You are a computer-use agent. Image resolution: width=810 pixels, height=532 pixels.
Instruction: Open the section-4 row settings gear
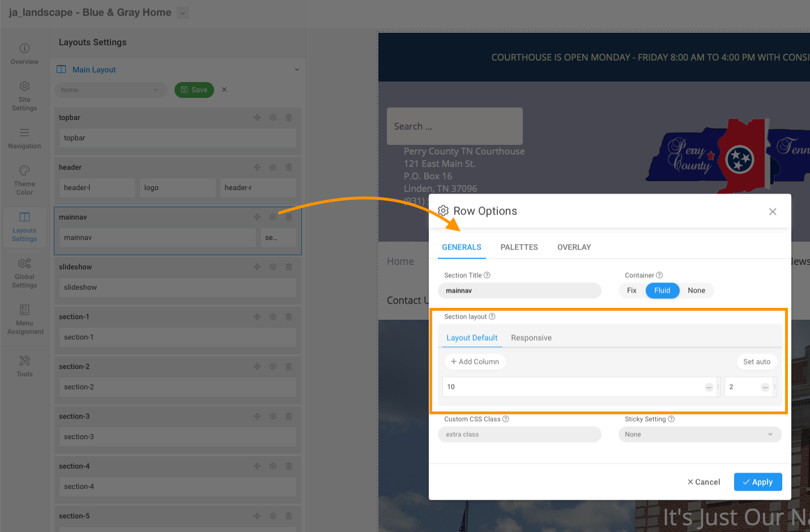pyautogui.click(x=273, y=466)
